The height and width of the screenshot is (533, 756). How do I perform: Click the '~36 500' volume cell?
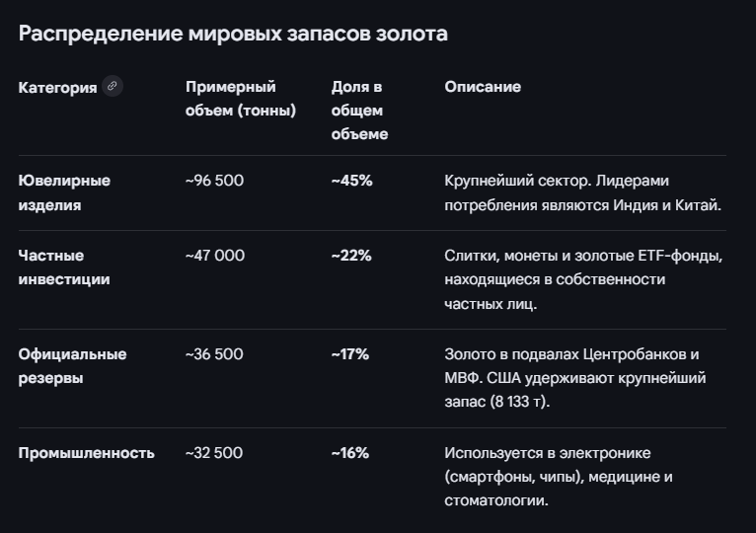[x=214, y=354]
